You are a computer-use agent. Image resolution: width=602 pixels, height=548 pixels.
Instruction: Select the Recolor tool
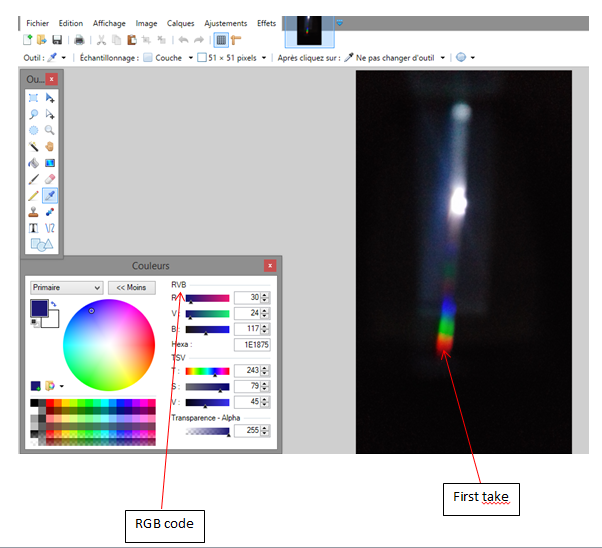[50, 212]
